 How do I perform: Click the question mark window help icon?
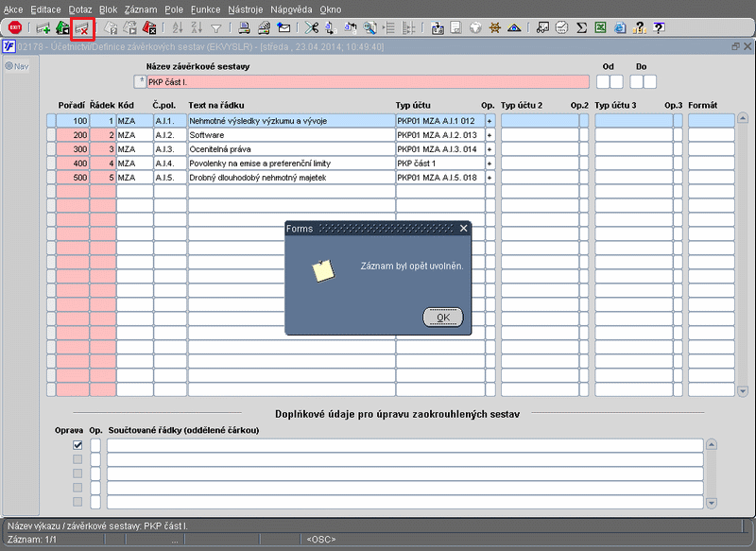click(659, 28)
